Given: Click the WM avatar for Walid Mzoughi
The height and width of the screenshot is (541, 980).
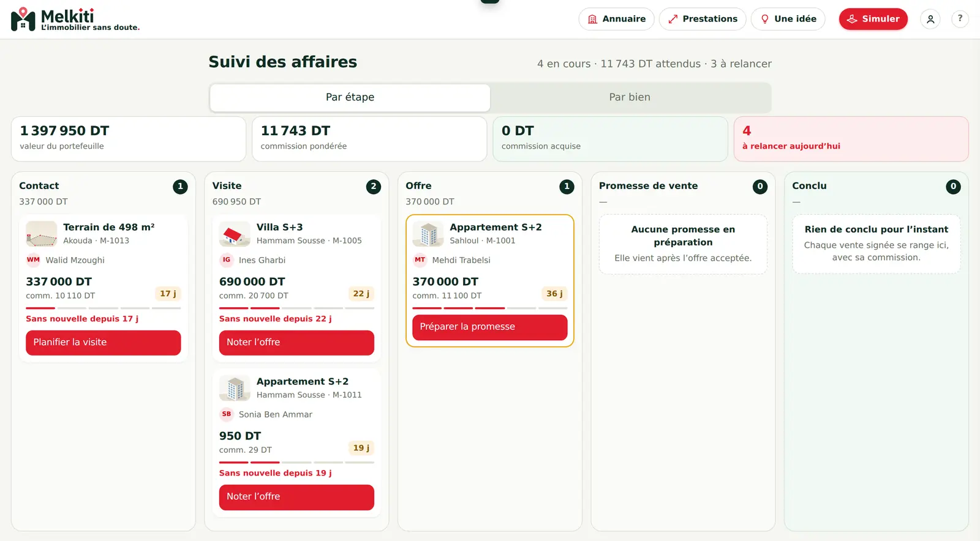Looking at the screenshot, I should pos(33,259).
